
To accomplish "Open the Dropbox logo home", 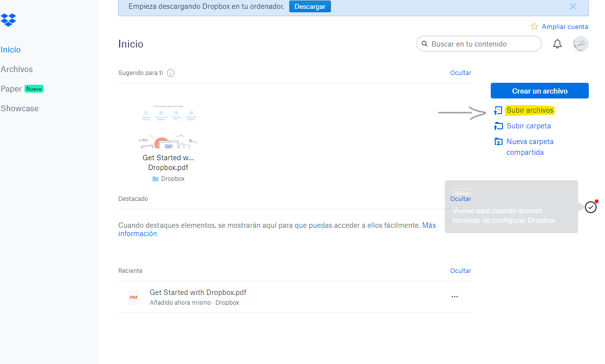I will 8,20.
